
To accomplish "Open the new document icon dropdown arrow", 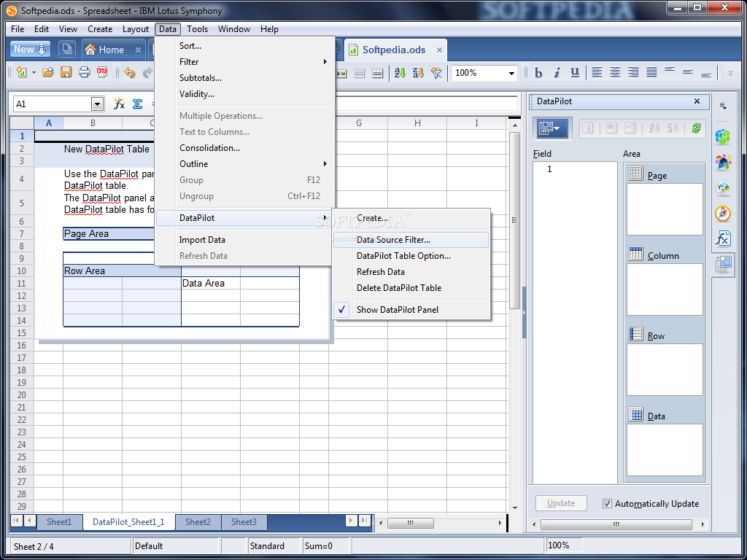I will (x=34, y=73).
